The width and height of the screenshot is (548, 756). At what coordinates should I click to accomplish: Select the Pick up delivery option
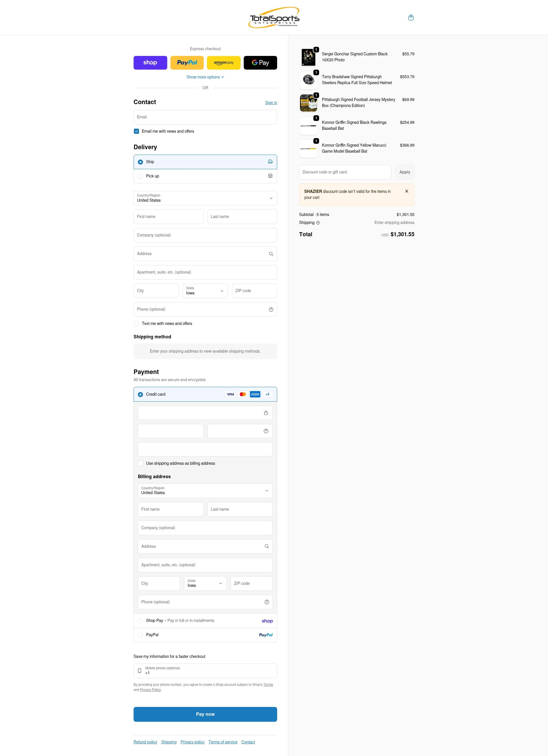point(140,176)
